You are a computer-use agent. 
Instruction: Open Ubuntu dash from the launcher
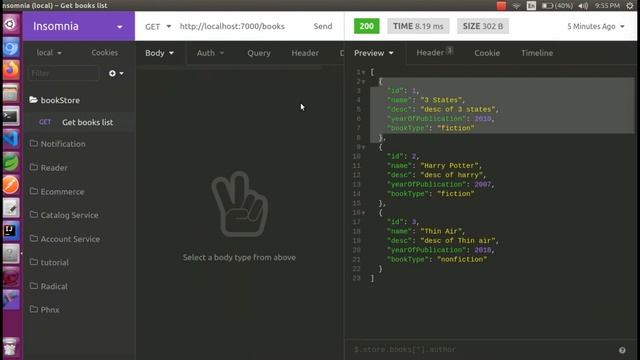click(11, 24)
